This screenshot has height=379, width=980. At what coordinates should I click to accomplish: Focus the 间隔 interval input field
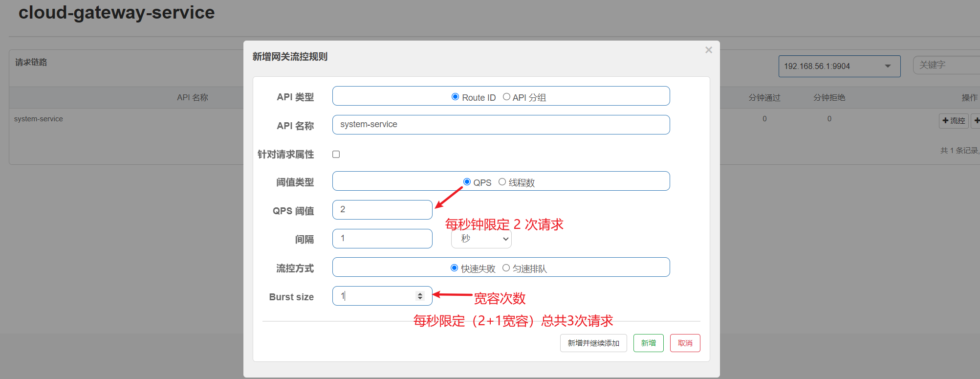(x=382, y=239)
